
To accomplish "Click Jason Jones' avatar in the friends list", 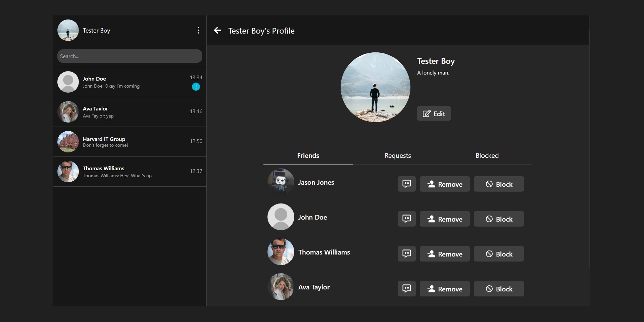I will pos(281,182).
